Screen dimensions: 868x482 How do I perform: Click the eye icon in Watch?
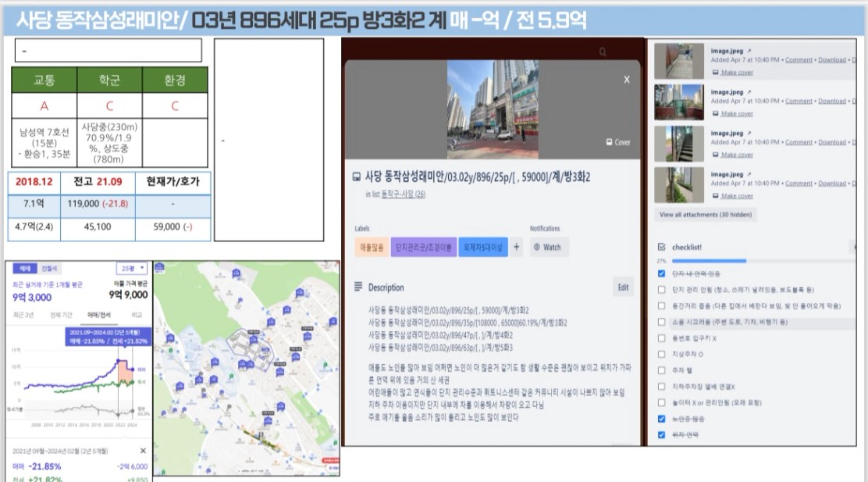point(536,247)
